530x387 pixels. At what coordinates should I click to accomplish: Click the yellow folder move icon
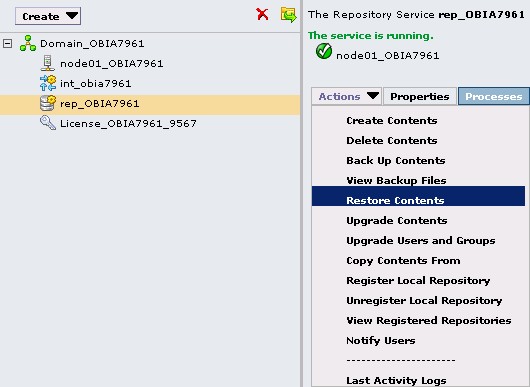[x=288, y=15]
